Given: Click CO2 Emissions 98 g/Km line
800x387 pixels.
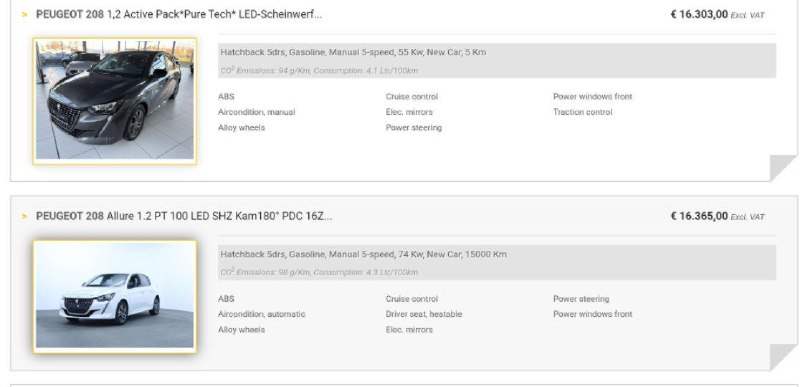Looking at the screenshot, I should [319, 272].
